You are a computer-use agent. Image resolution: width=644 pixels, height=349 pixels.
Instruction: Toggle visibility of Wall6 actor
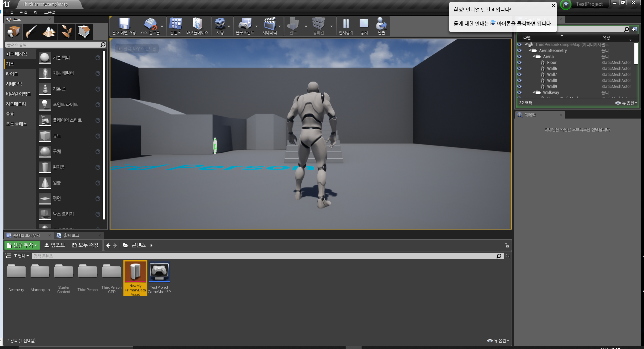pos(519,69)
